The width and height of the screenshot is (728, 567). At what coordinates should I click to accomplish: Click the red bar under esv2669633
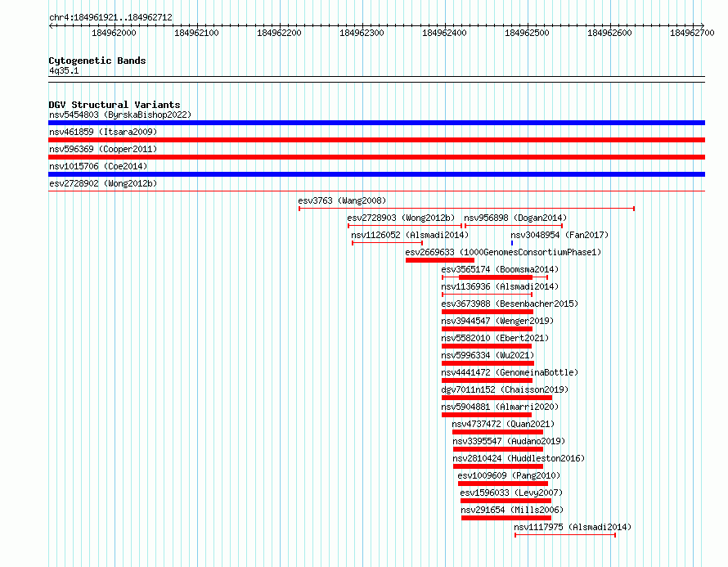pos(440,260)
